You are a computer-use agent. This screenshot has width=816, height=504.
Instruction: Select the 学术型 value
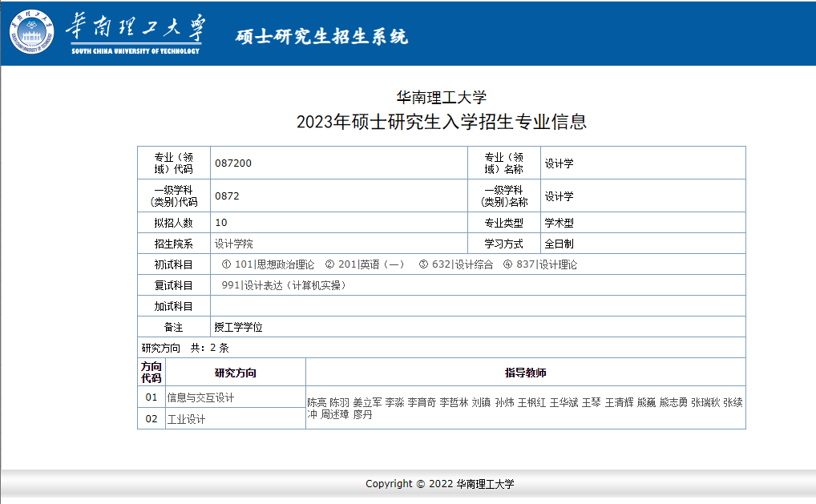(559, 223)
